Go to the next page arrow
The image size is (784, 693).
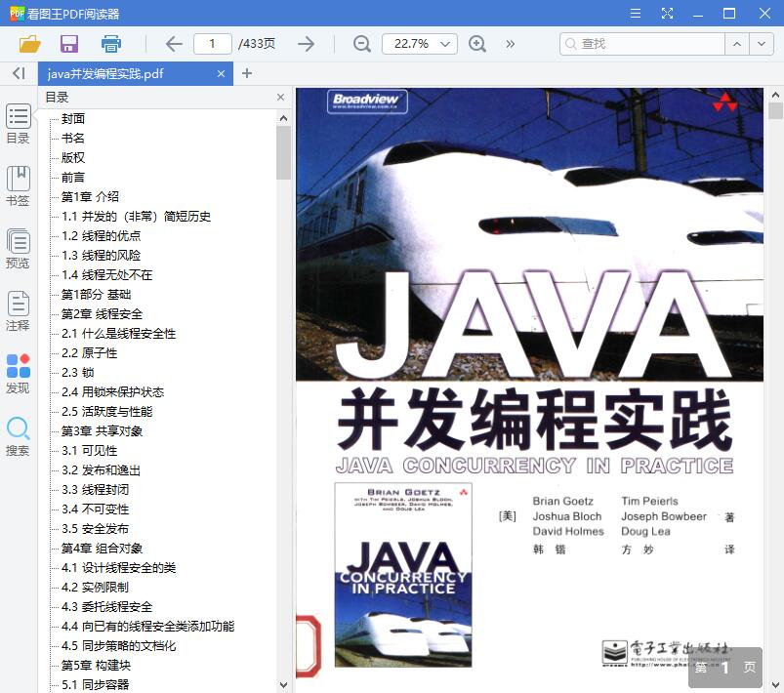[x=306, y=44]
